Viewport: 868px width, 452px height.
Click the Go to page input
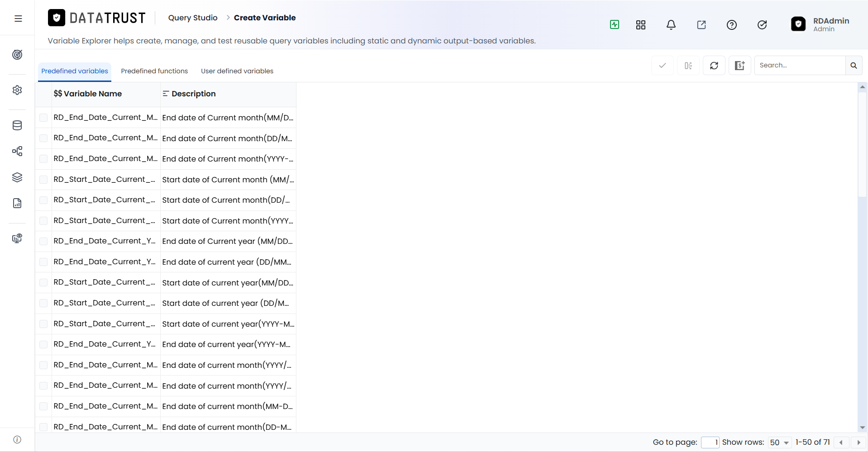point(710,442)
